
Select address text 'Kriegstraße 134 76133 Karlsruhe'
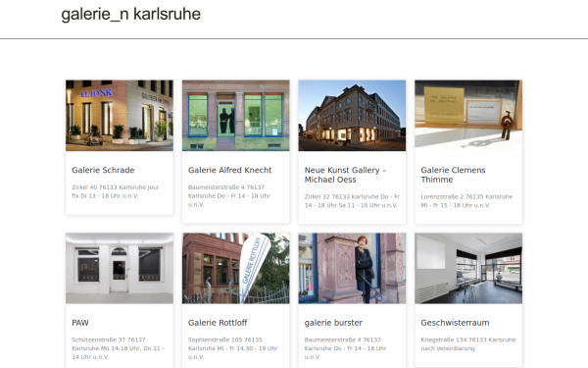(468, 340)
